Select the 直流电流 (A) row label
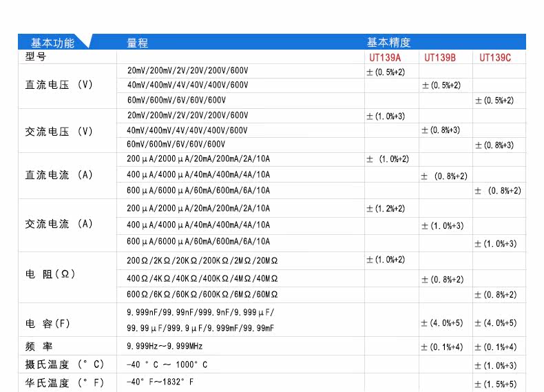This screenshot has width=544, height=392. (x=59, y=175)
